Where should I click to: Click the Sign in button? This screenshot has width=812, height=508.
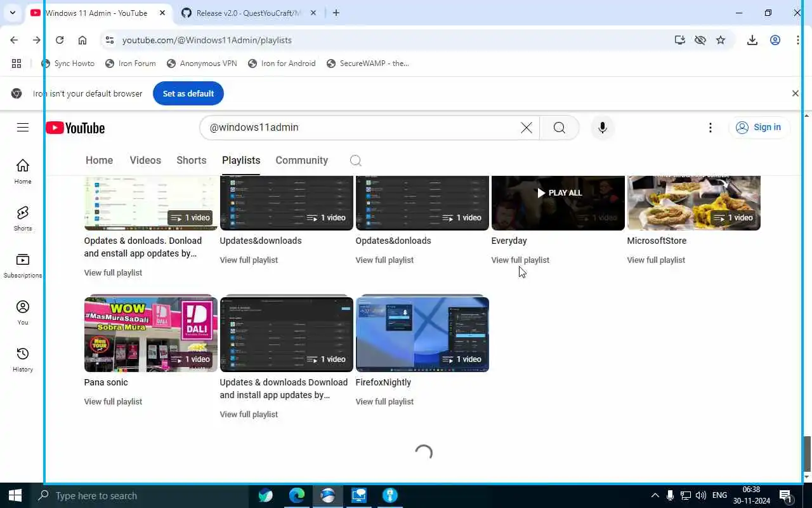[x=759, y=127]
